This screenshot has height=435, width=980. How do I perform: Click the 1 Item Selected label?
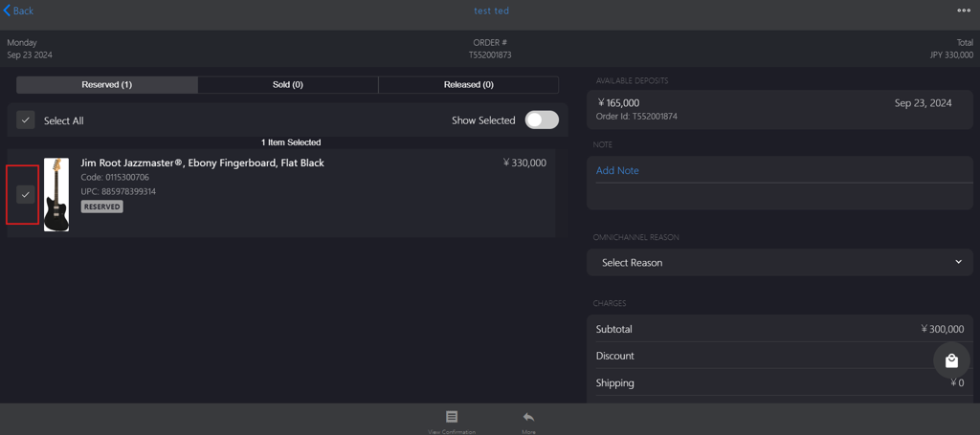[291, 142]
